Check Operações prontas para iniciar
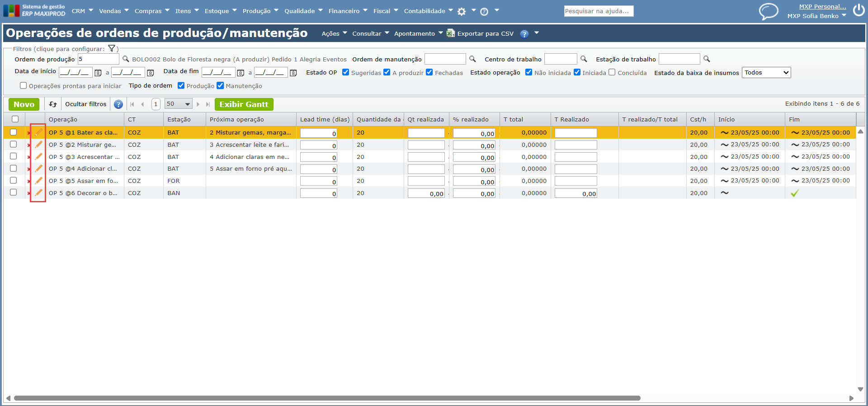The width and height of the screenshot is (868, 406). tap(24, 85)
